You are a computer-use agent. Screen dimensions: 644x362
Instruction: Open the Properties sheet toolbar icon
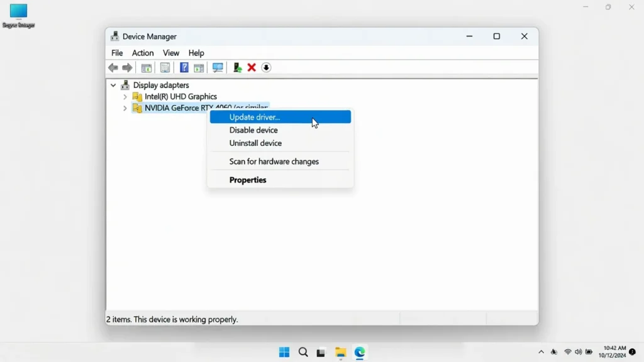[x=165, y=68]
